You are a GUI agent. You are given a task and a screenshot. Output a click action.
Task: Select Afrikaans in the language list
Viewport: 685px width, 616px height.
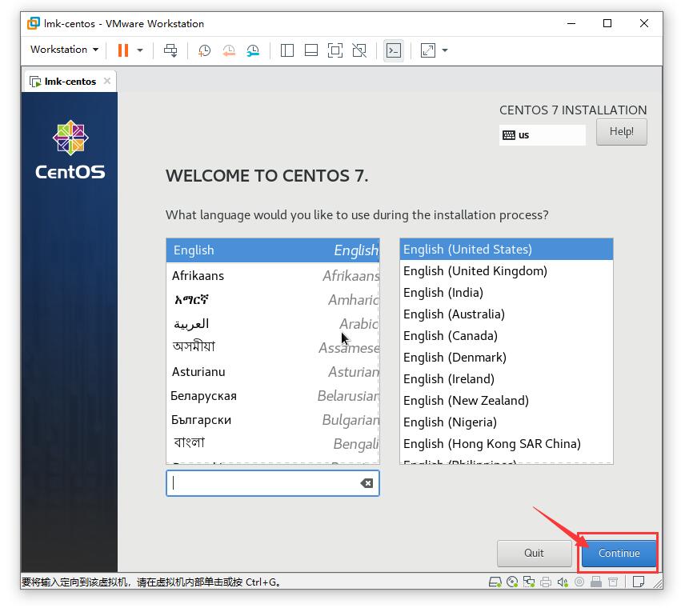point(273,276)
